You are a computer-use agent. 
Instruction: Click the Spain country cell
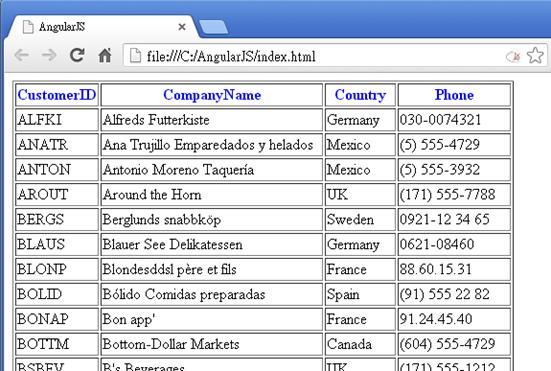coord(360,294)
